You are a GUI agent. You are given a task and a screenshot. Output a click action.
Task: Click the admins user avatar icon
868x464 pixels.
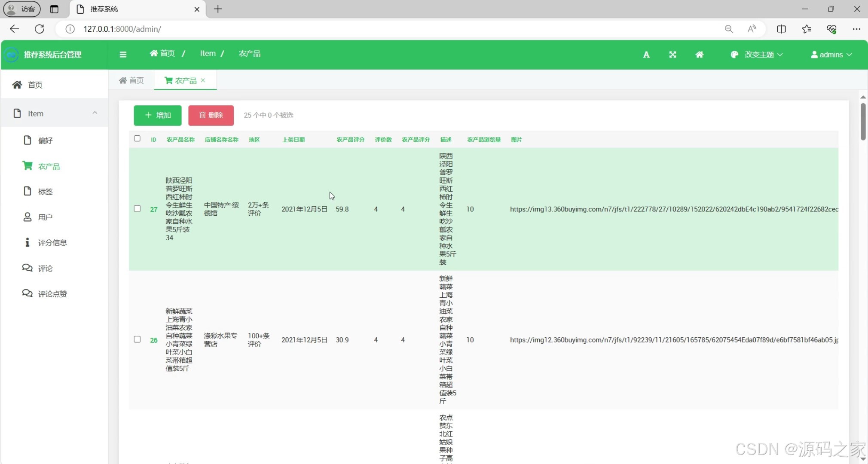[x=814, y=55]
